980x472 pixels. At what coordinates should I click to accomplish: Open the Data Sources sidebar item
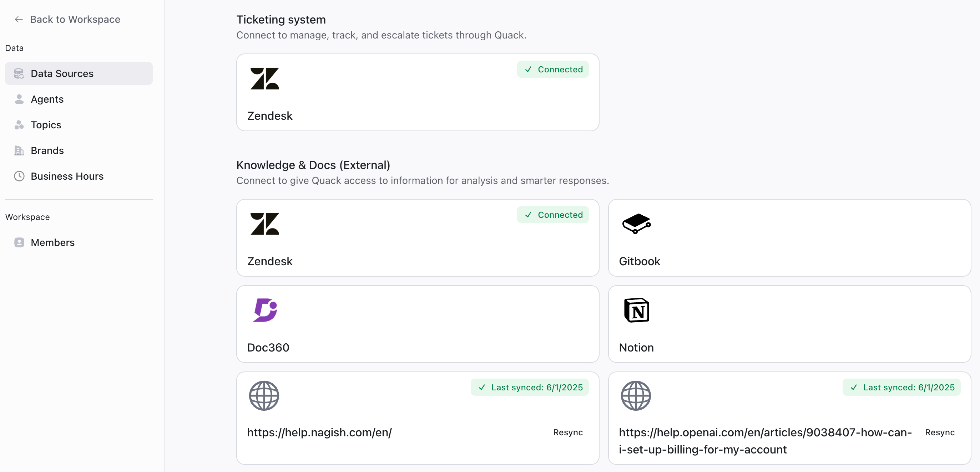click(x=79, y=73)
